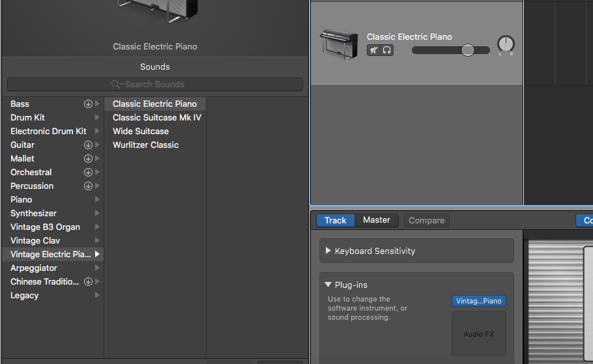Click the empty Audio FX slot
Image resolution: width=593 pixels, height=364 pixels.
coord(479,334)
